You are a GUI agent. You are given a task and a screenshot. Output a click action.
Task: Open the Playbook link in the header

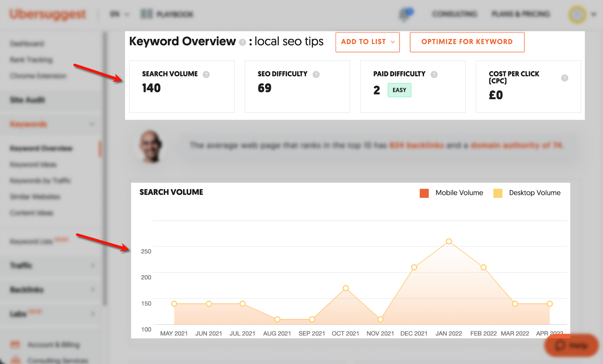pyautogui.click(x=174, y=14)
